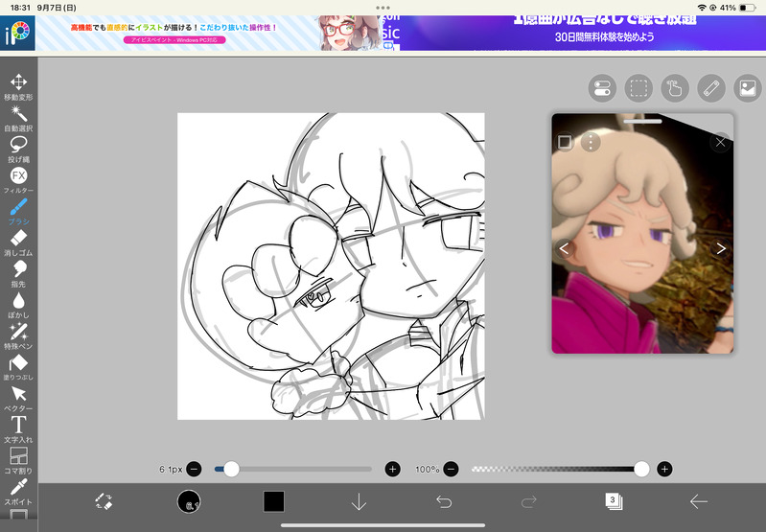
Task: Open the ibisPaint app logo
Action: pos(17,34)
